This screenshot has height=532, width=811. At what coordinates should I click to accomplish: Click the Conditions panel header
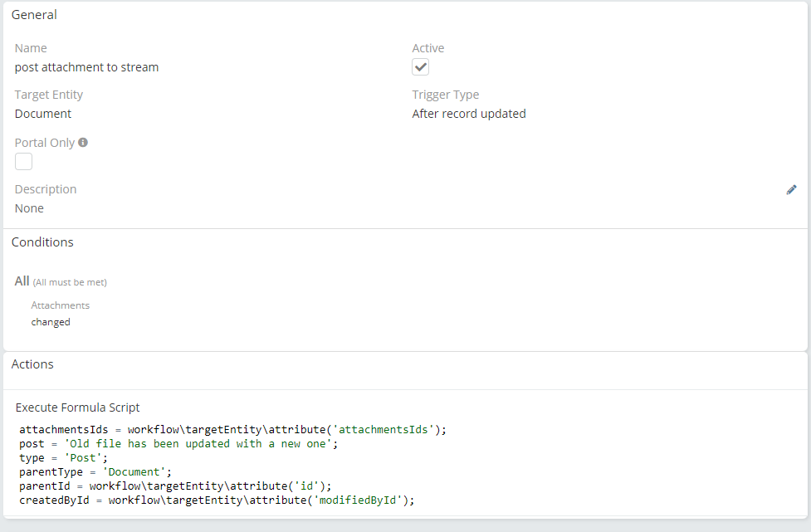point(42,242)
